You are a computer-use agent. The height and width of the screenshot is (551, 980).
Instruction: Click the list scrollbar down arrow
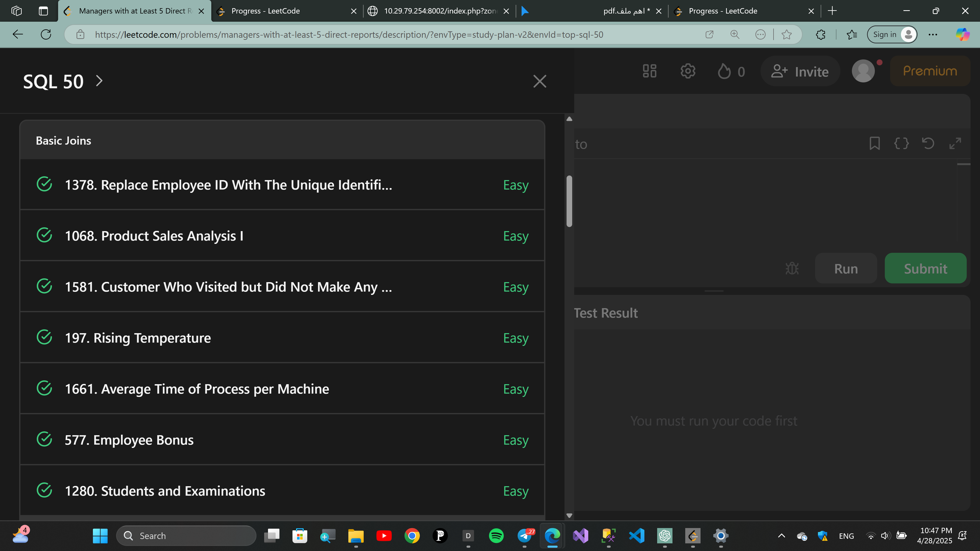569,515
